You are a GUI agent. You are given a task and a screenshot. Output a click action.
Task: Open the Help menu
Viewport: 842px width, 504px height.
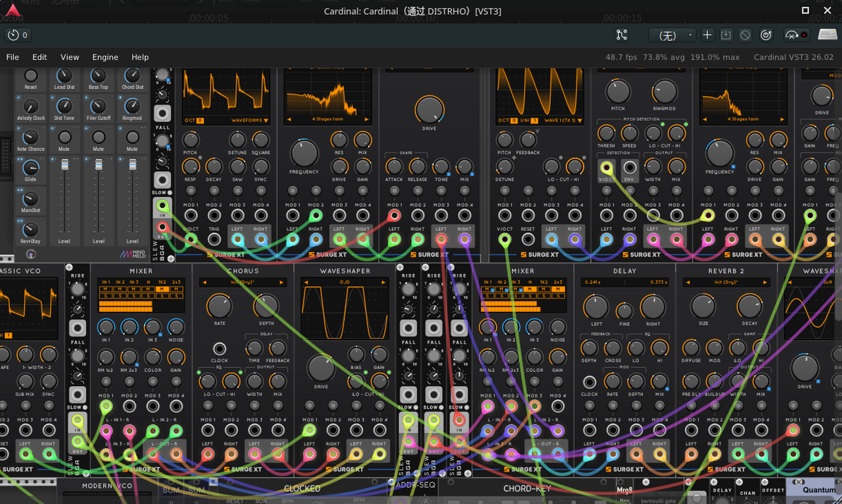pyautogui.click(x=140, y=57)
